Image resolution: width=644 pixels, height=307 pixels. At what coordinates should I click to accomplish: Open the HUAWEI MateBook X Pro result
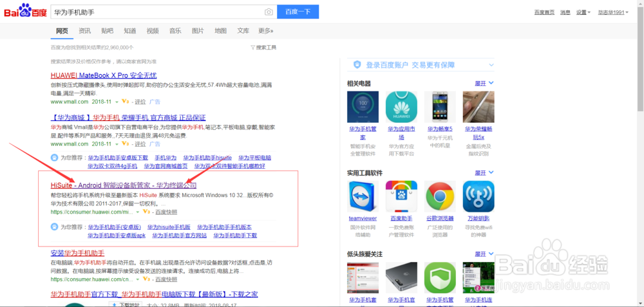coord(104,75)
